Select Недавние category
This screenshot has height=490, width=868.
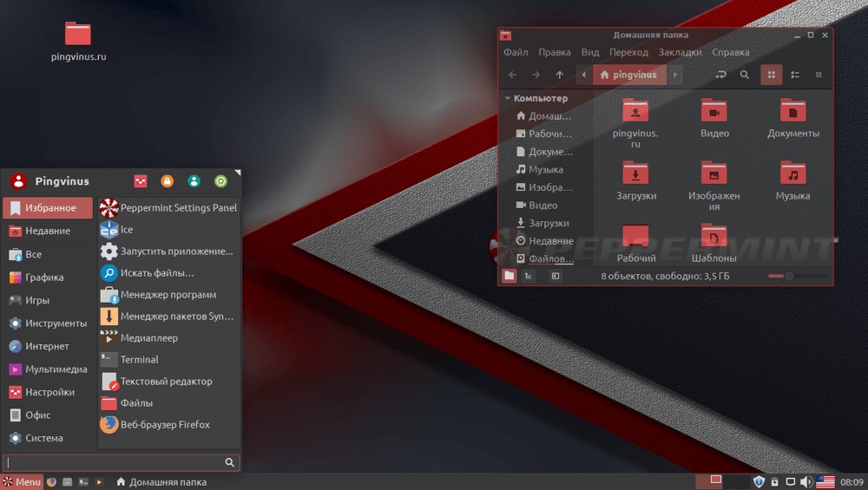(x=48, y=232)
